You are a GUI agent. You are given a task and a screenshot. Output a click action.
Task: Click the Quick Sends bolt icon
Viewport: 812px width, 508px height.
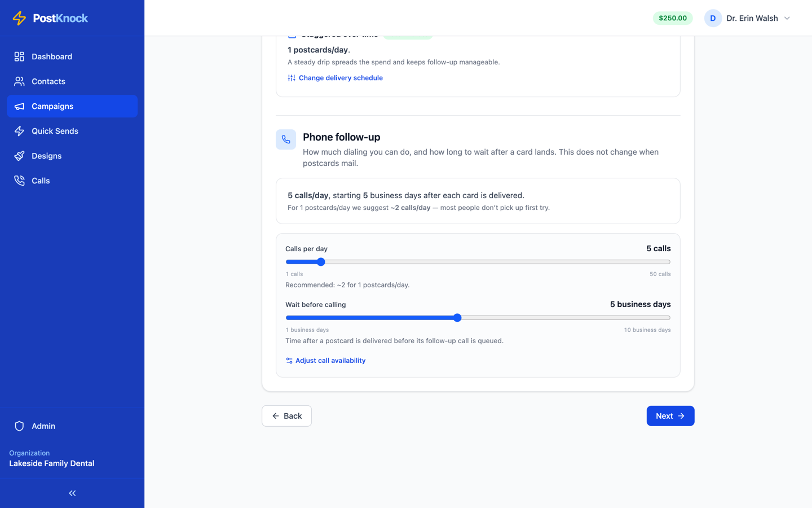[x=19, y=131]
